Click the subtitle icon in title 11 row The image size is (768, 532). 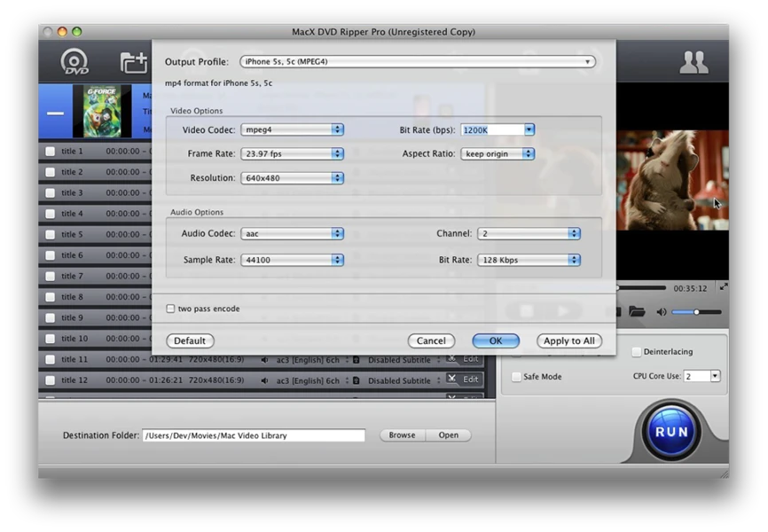pos(357,360)
